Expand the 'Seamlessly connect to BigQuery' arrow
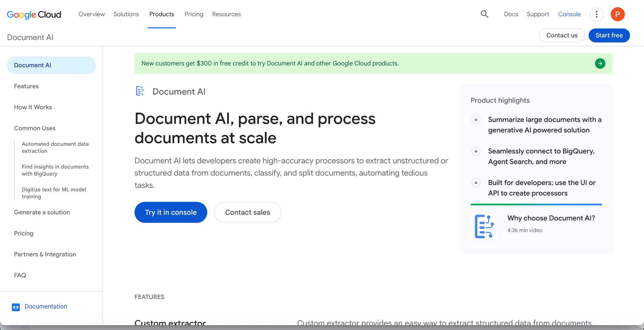The width and height of the screenshot is (644, 330). (476, 151)
